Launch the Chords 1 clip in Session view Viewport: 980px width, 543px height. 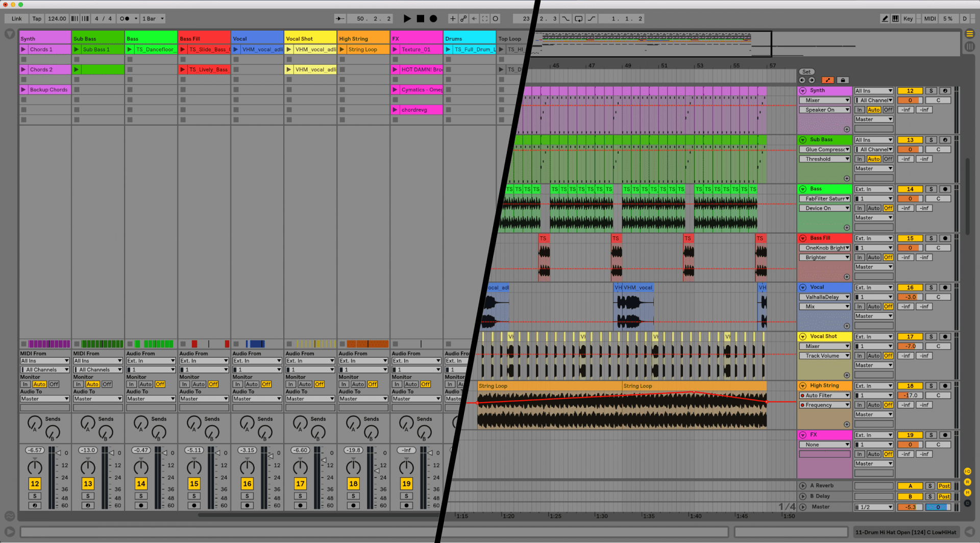[x=23, y=49]
